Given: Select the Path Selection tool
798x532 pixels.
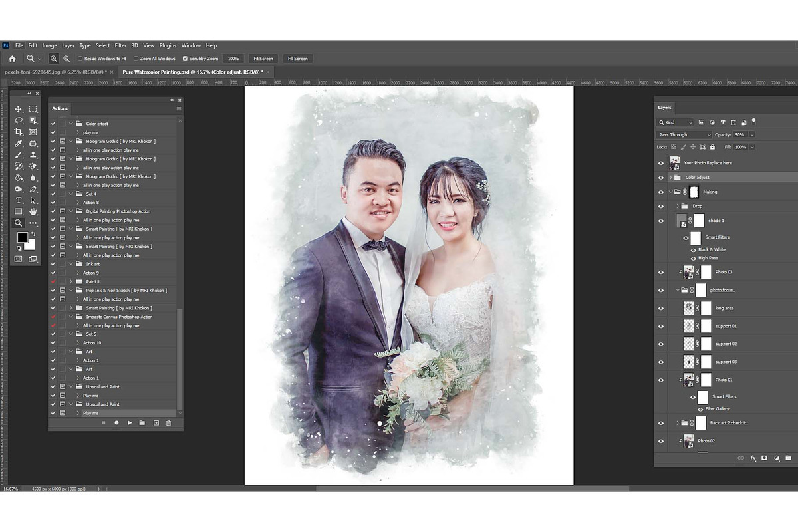Looking at the screenshot, I should click(x=33, y=200).
